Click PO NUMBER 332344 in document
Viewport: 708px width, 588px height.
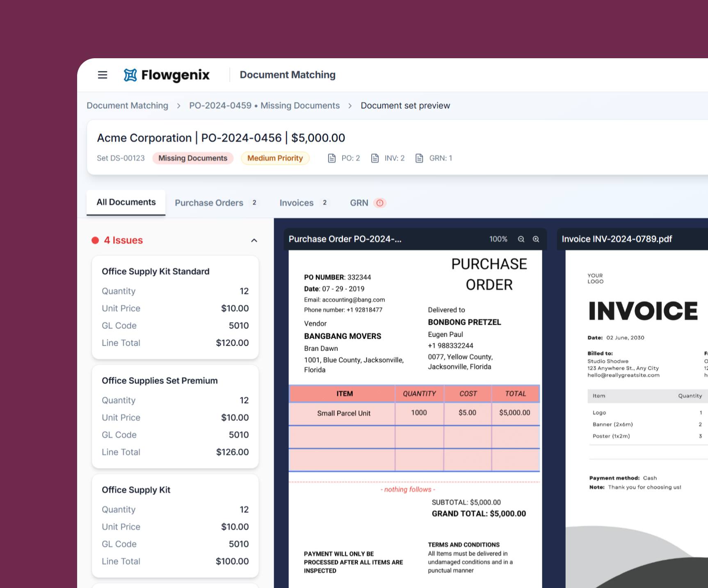(x=337, y=277)
